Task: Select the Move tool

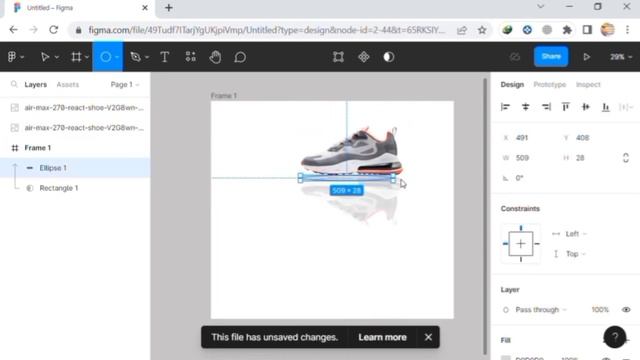Action: coord(44,57)
